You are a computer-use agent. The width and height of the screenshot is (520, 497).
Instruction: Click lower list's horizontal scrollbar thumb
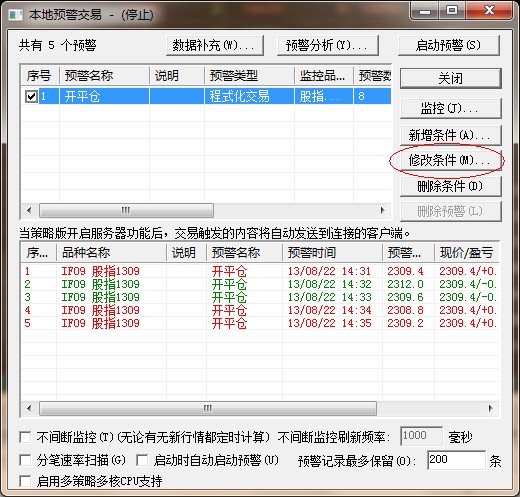pyautogui.click(x=208, y=408)
